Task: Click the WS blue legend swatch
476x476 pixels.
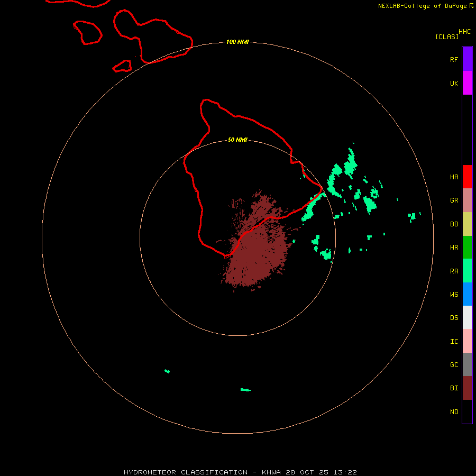Action: pos(467,294)
